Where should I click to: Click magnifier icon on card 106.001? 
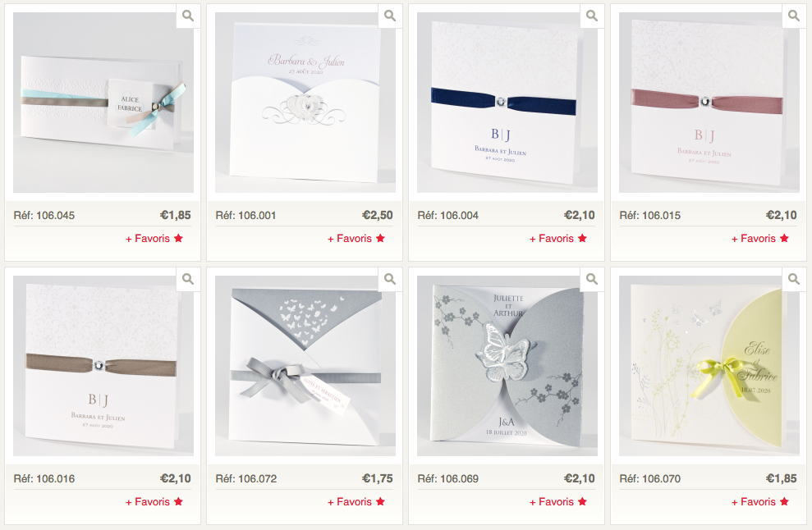pos(390,16)
